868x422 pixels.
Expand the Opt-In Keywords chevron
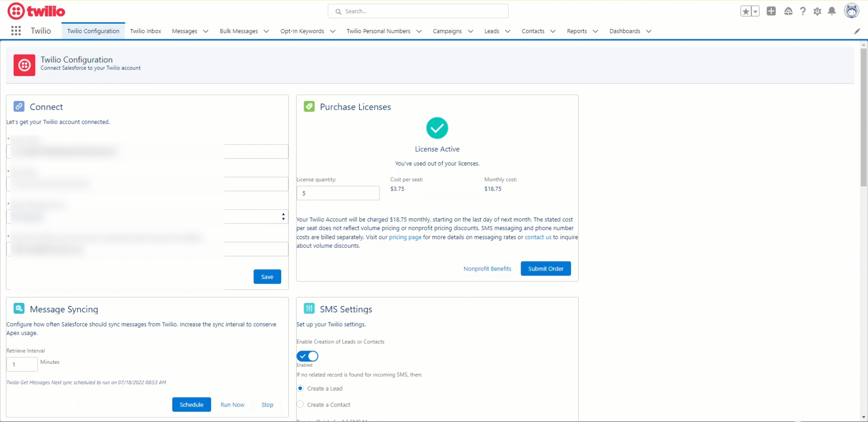[333, 31]
